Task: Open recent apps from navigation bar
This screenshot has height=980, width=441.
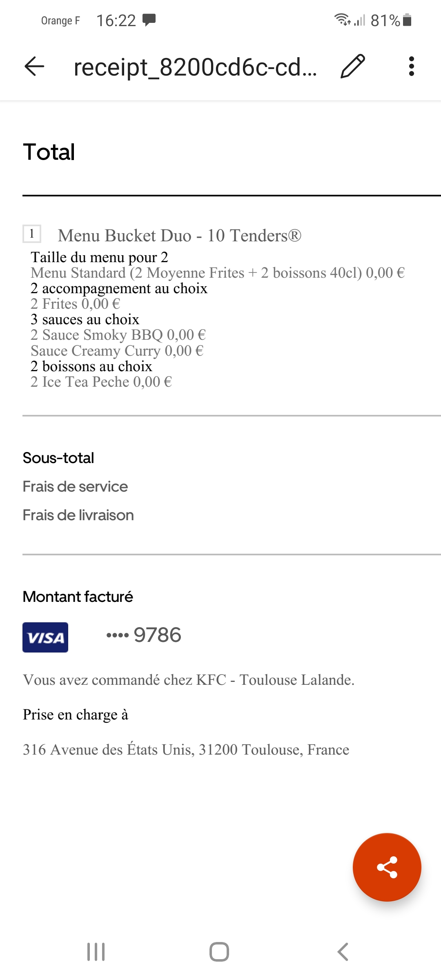Action: pyautogui.click(x=96, y=952)
